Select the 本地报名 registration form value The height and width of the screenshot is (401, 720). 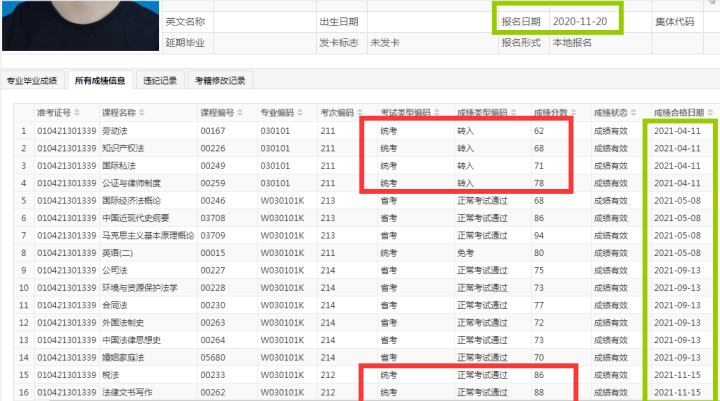point(572,43)
